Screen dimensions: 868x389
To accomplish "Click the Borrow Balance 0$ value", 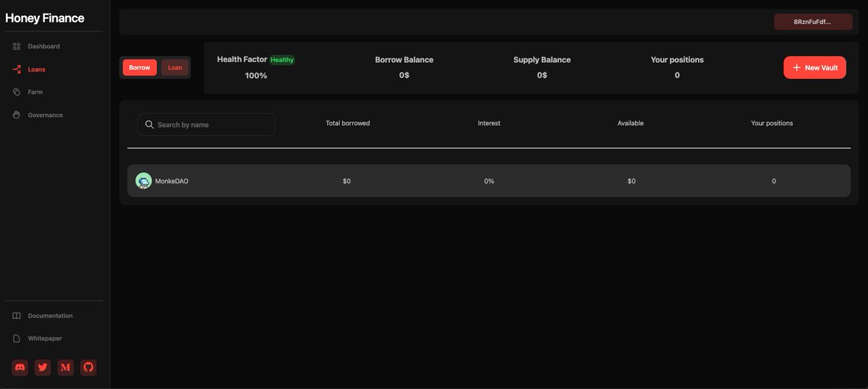I will pyautogui.click(x=404, y=75).
